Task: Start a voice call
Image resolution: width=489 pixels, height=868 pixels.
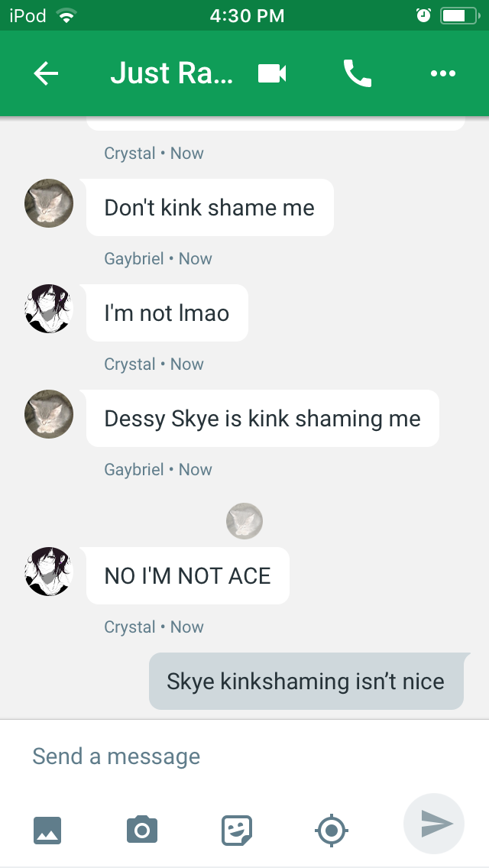Action: point(357,73)
